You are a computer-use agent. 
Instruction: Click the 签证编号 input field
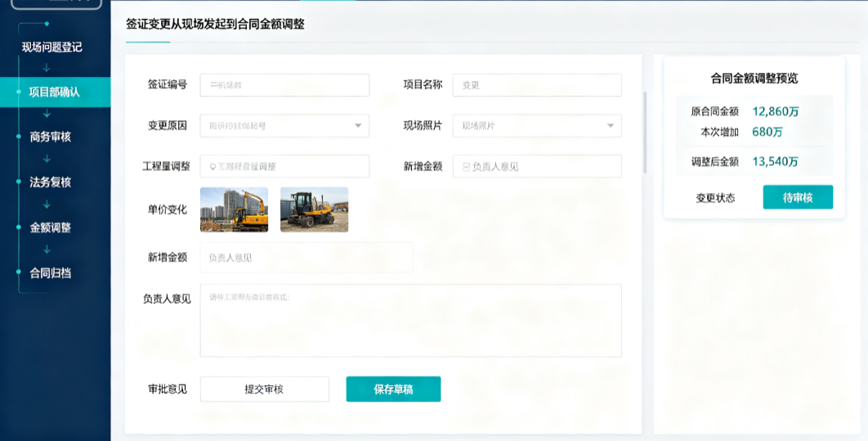(284, 85)
